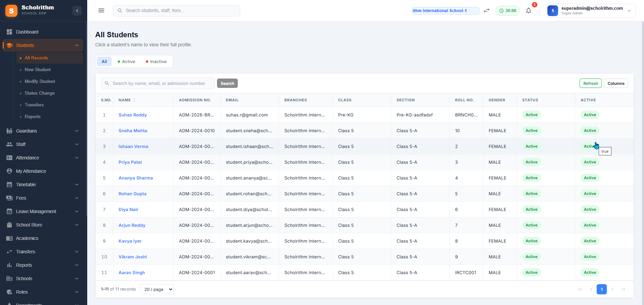
Task: Open the New Student menu item
Action: 37,69
